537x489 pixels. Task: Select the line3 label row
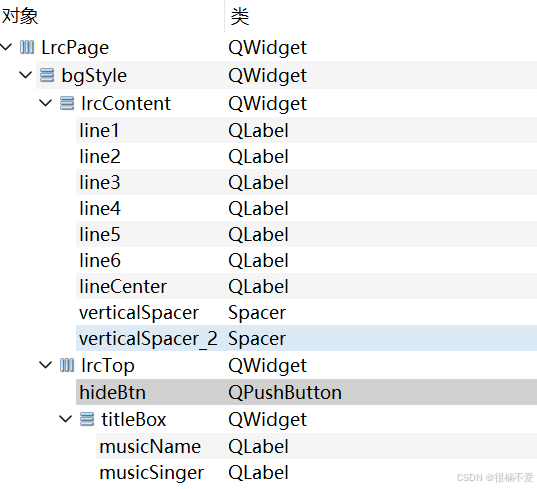(307, 182)
